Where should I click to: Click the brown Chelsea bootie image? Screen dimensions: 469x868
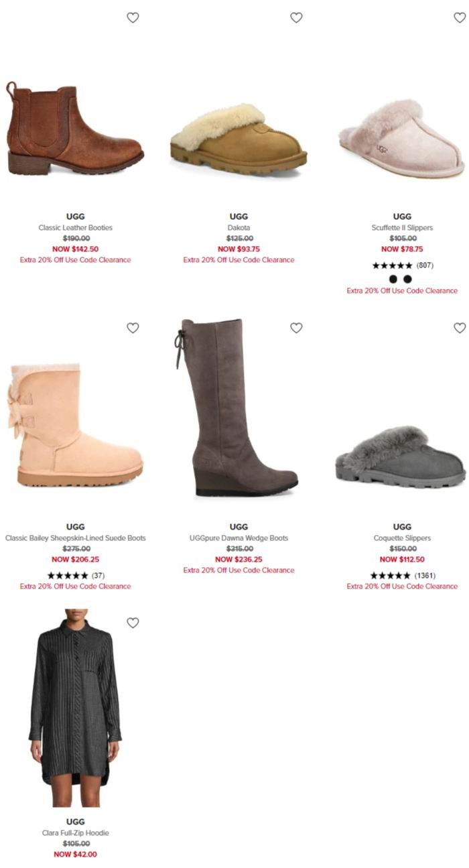click(x=75, y=129)
